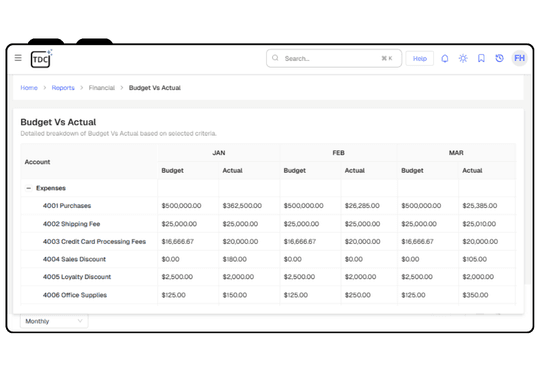The height and width of the screenshot is (384, 540).
Task: Go to Home breadcrumb link
Action: (x=29, y=88)
